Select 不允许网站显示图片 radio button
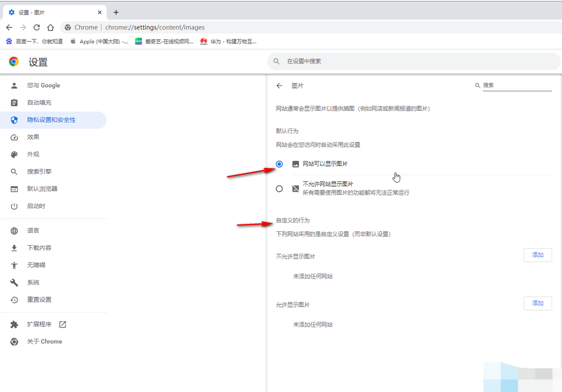The height and width of the screenshot is (392, 562). pos(279,188)
